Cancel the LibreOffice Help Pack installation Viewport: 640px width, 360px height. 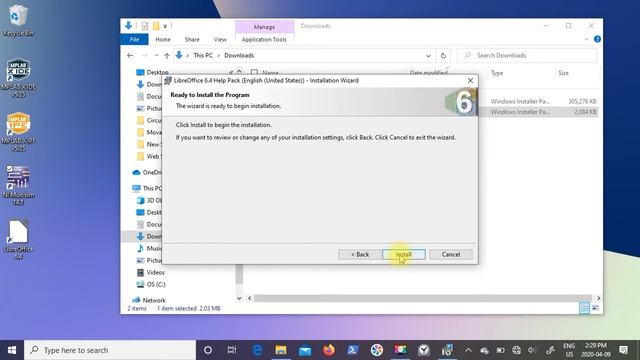(451, 254)
